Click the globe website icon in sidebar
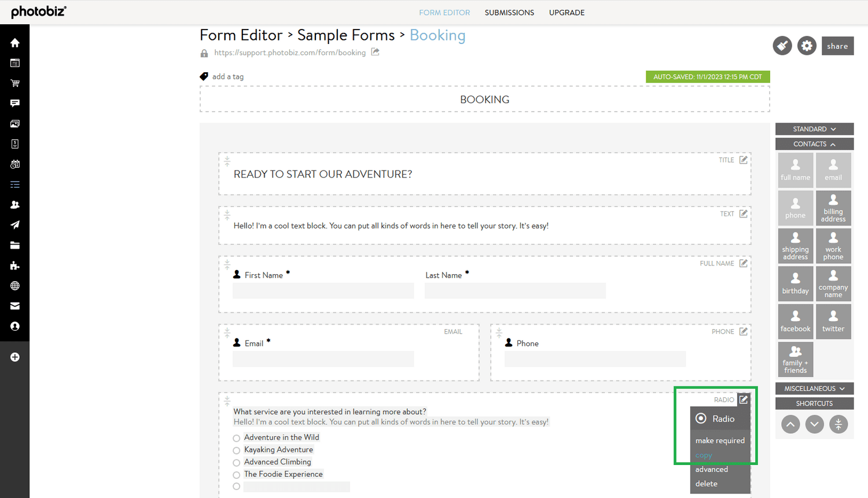Screen dimensions: 868x498 click(14, 285)
